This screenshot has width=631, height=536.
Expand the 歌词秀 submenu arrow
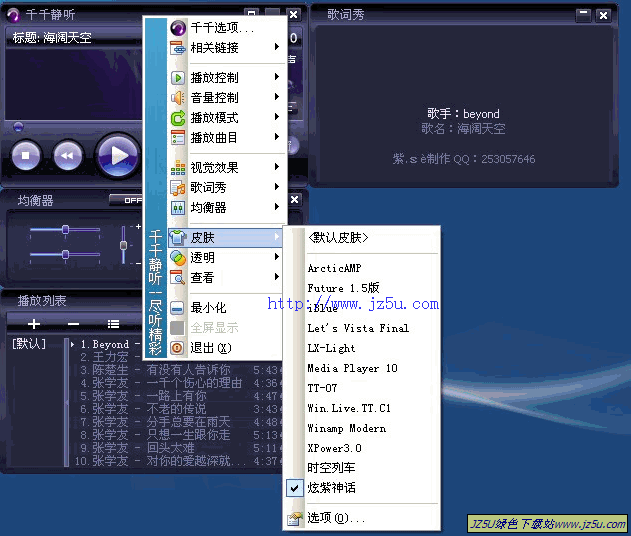(x=276, y=187)
